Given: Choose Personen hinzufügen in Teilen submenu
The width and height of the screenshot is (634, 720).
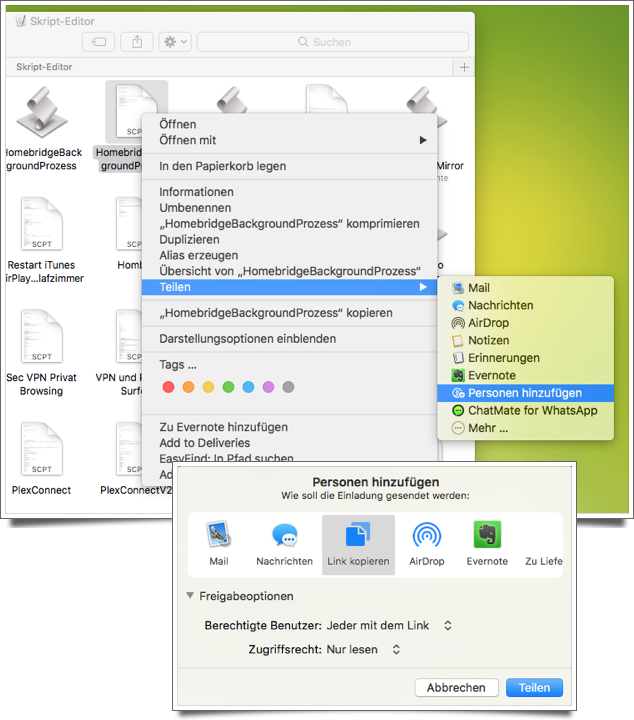Looking at the screenshot, I should click(524, 393).
